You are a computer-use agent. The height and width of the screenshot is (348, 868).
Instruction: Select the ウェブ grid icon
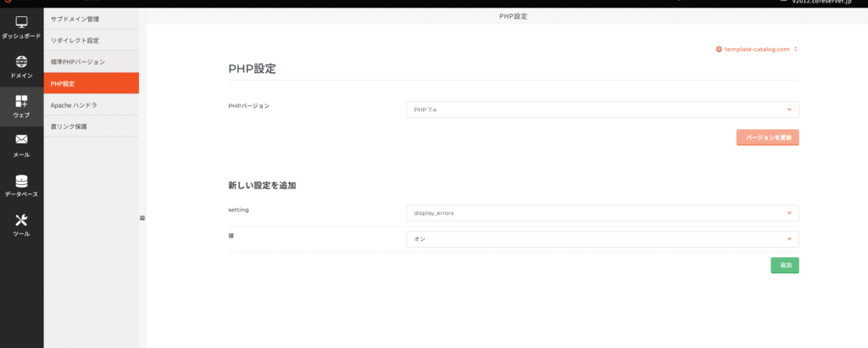pyautogui.click(x=21, y=102)
